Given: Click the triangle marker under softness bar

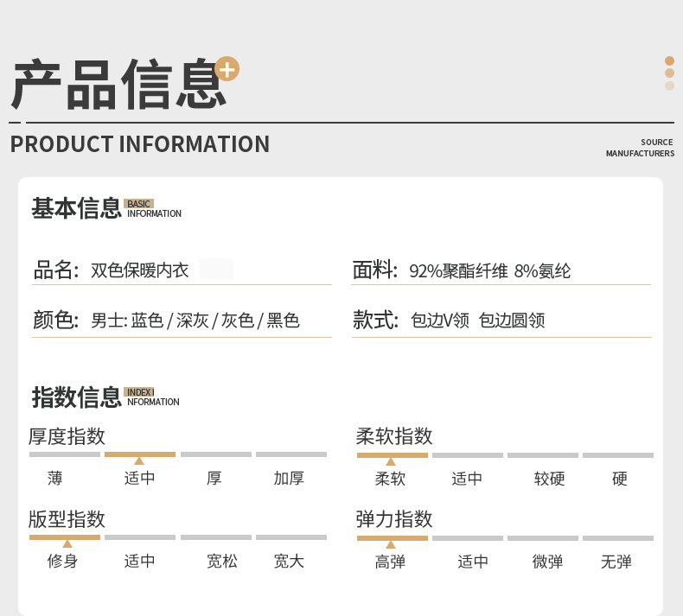Looking at the screenshot, I should click(391, 461).
